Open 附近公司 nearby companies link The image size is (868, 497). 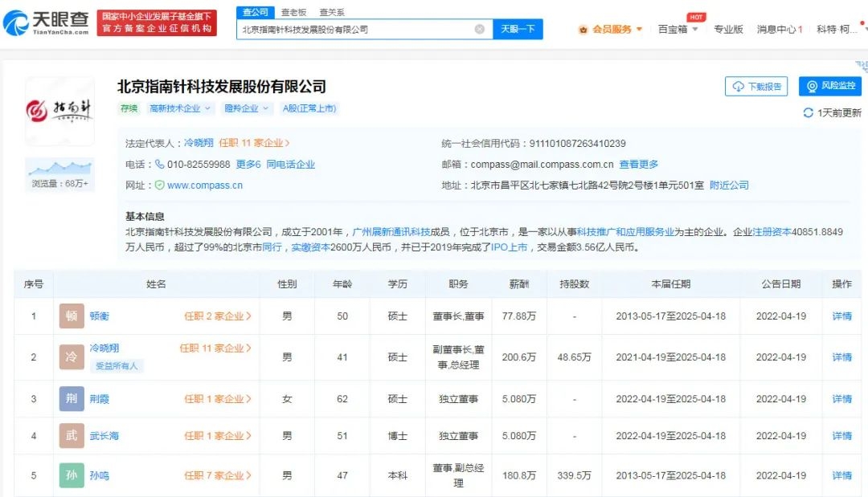coord(729,185)
